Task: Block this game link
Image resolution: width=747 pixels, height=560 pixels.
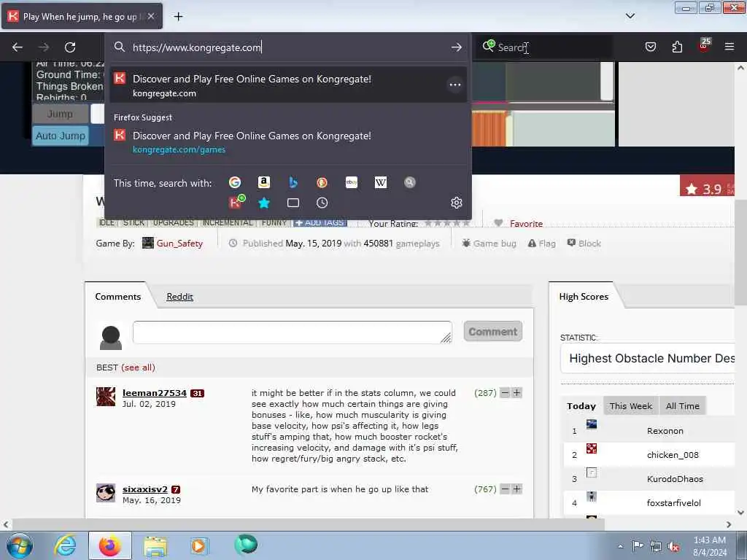Action: pos(584,244)
